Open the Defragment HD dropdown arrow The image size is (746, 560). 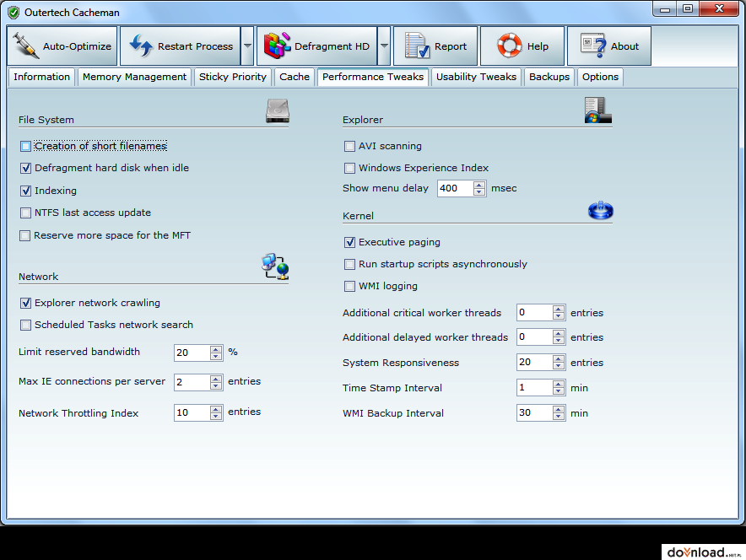pyautogui.click(x=384, y=46)
